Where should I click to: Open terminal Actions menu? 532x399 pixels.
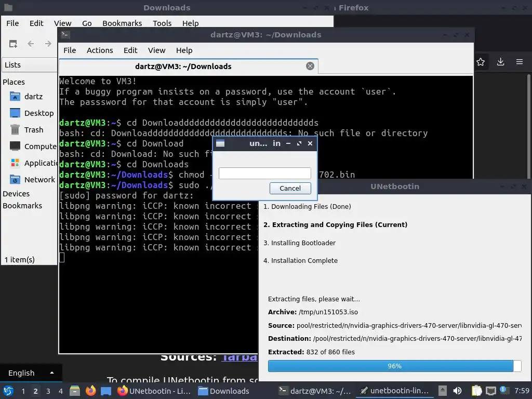[100, 50]
